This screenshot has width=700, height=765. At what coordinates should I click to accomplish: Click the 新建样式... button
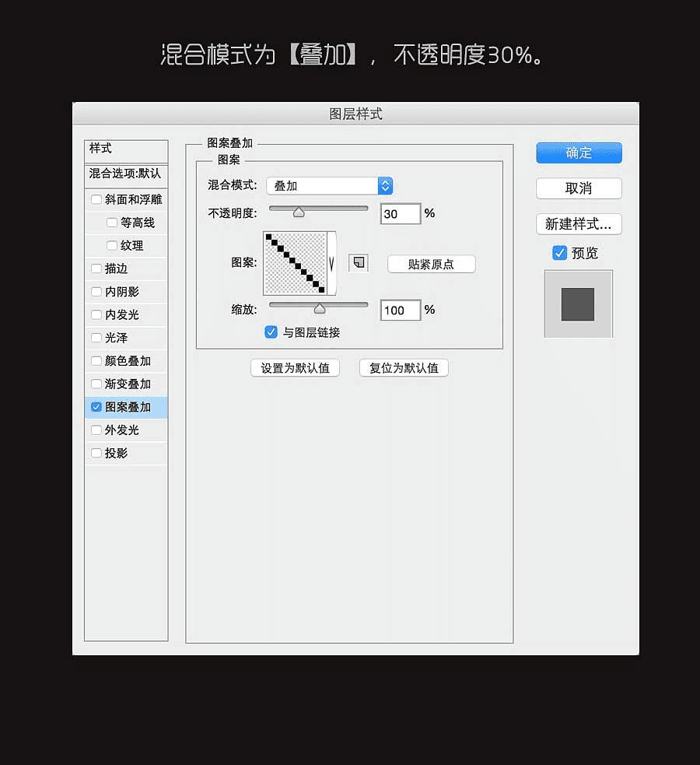coord(579,224)
